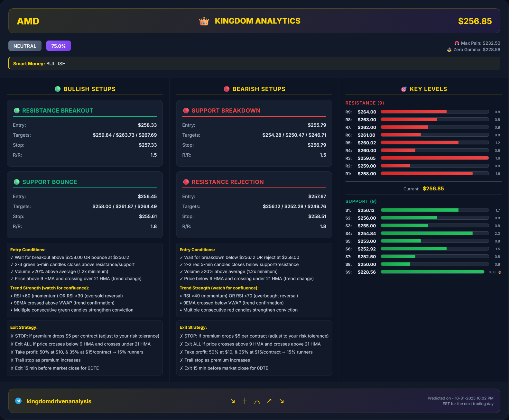Viewport: 509px width, 420px height.
Task: Click the footer plus/cross symbol
Action: [245, 401]
